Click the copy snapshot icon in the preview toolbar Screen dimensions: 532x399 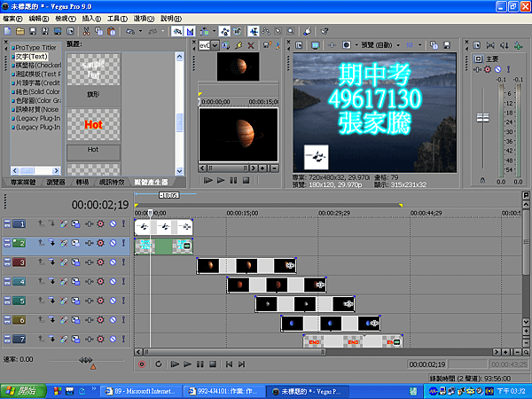[434, 45]
